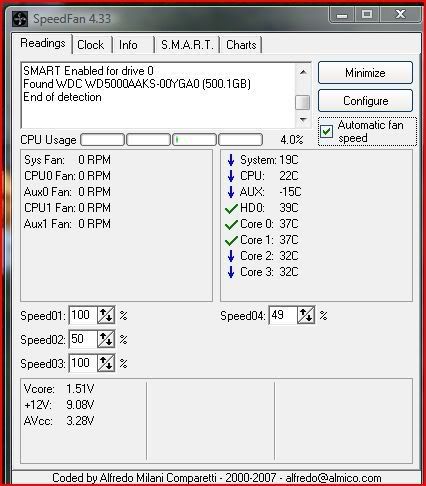Screen dimensions: 426x486
Task: Open the Charts tab
Action: coord(241,45)
